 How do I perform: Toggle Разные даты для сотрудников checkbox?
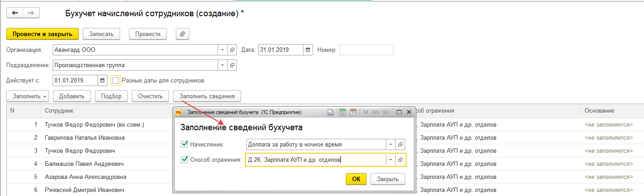[116, 81]
